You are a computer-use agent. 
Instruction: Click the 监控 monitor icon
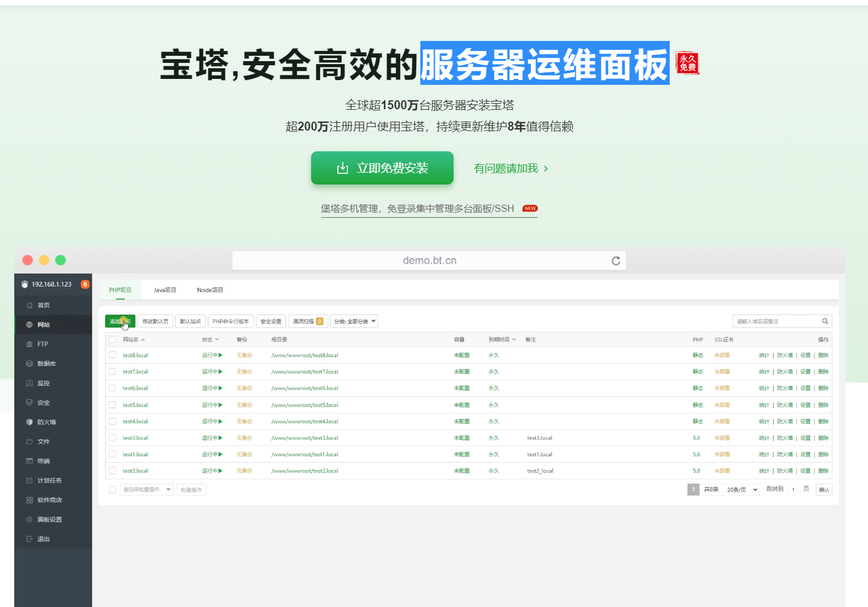(x=30, y=383)
